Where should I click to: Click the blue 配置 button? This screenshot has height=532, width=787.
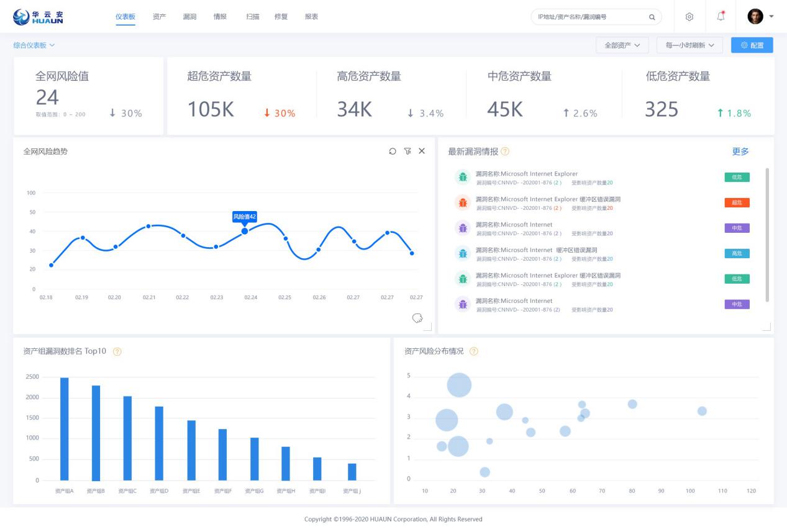point(752,45)
